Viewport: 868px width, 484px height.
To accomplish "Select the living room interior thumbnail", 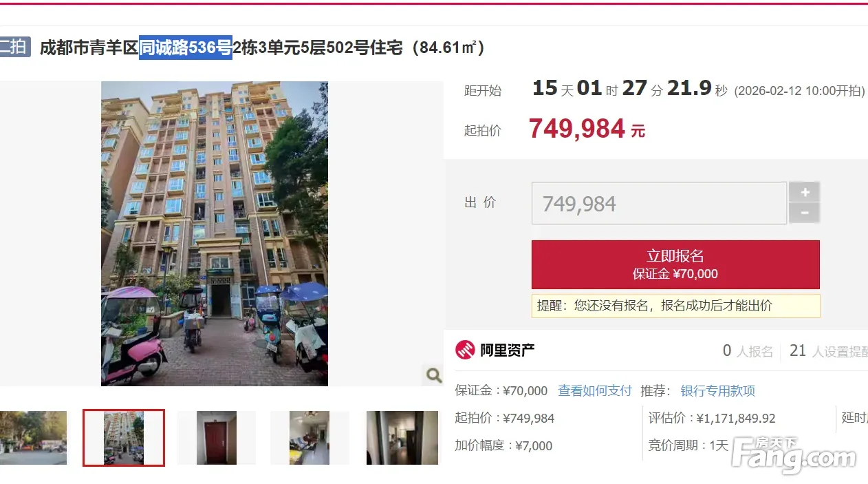I will tap(310, 438).
